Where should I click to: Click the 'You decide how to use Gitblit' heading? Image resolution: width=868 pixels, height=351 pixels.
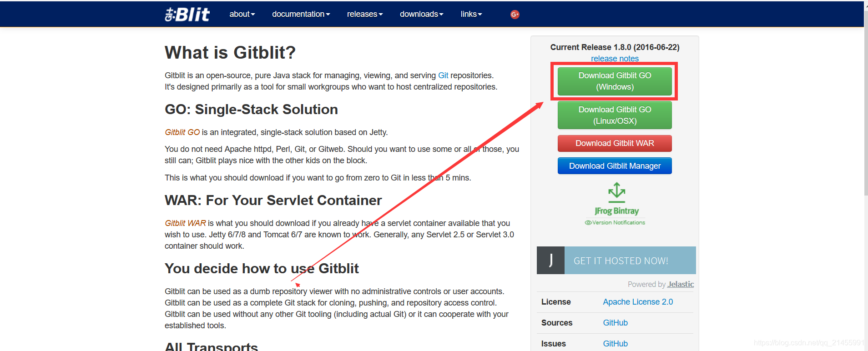262,269
